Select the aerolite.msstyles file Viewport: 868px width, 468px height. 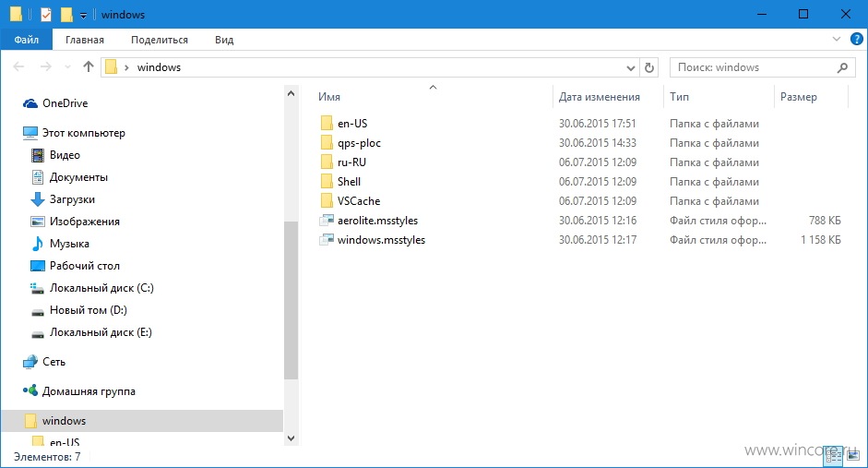pyautogui.click(x=369, y=221)
